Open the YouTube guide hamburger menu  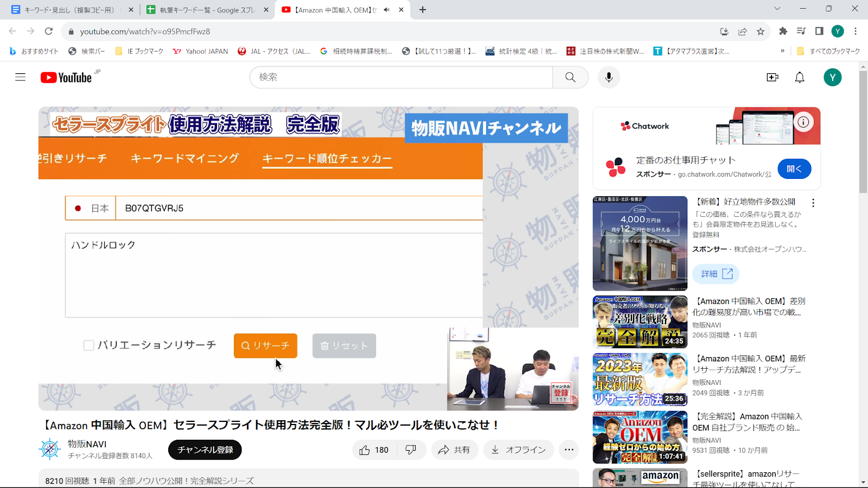point(21,77)
